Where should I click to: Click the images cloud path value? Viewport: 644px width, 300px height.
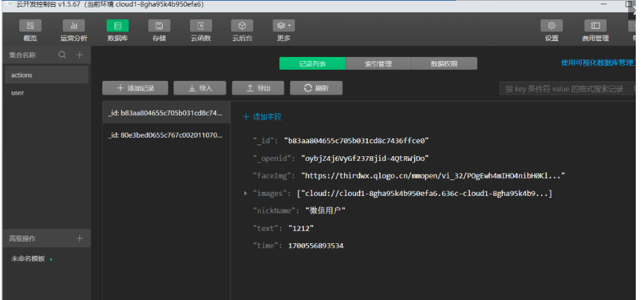pos(425,193)
